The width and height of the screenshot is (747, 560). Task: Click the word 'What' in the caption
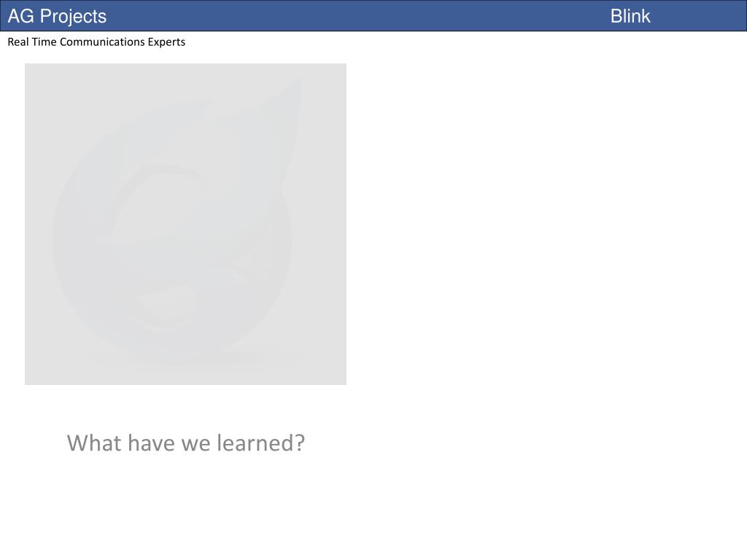94,443
